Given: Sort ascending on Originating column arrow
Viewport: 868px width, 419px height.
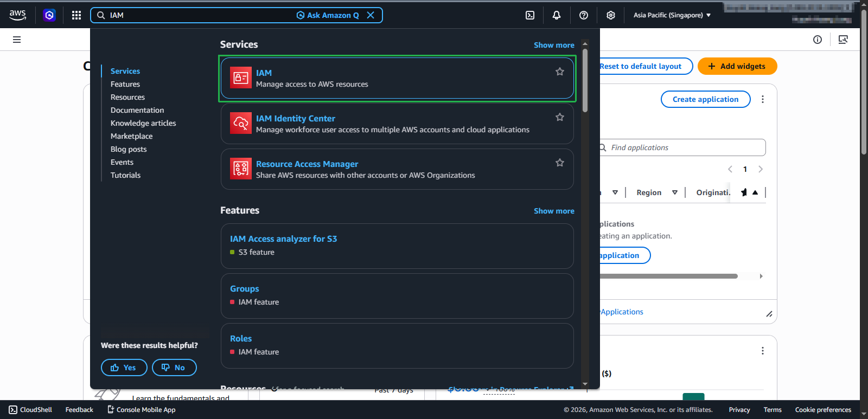Looking at the screenshot, I should (755, 192).
